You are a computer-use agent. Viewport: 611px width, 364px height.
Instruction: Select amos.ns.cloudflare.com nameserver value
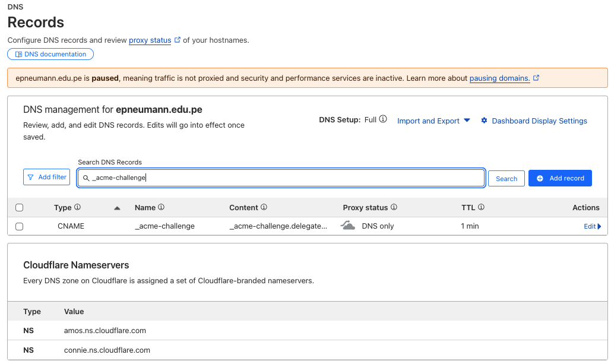click(105, 331)
